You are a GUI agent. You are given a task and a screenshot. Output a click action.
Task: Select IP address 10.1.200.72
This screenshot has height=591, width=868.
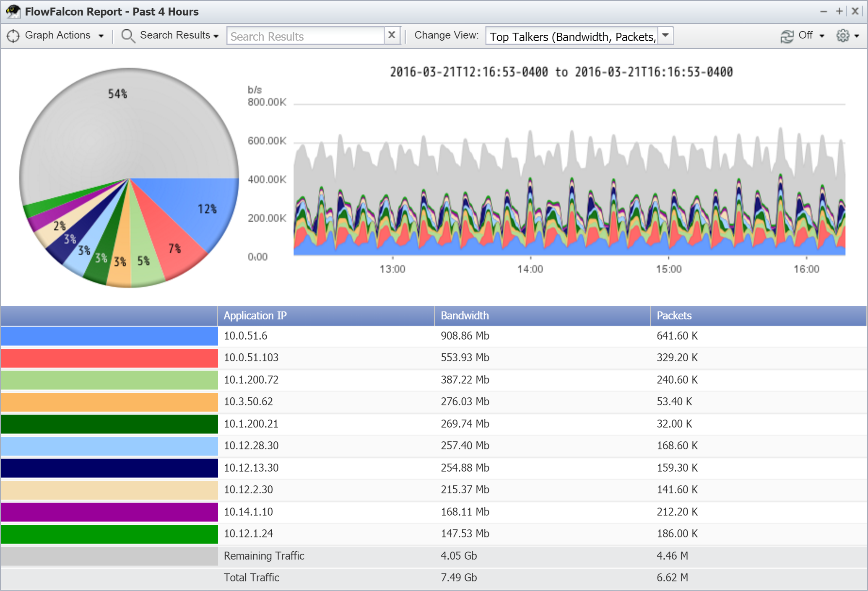point(251,380)
